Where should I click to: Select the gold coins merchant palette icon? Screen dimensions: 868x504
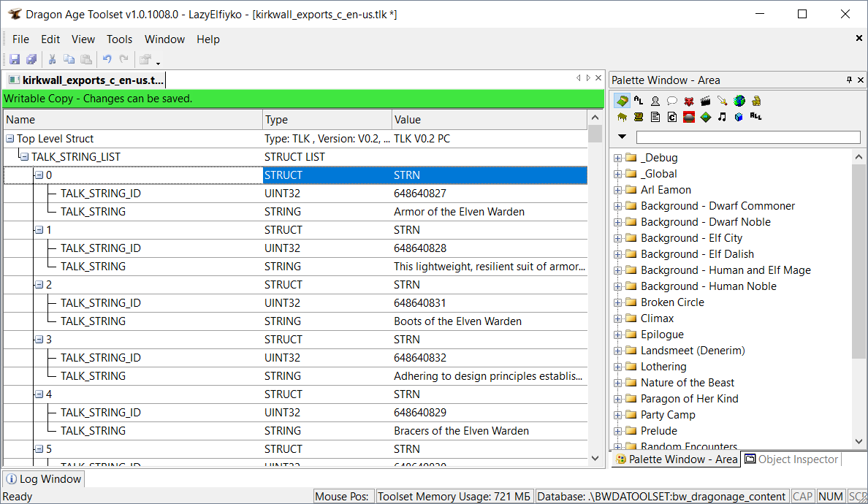point(756,101)
